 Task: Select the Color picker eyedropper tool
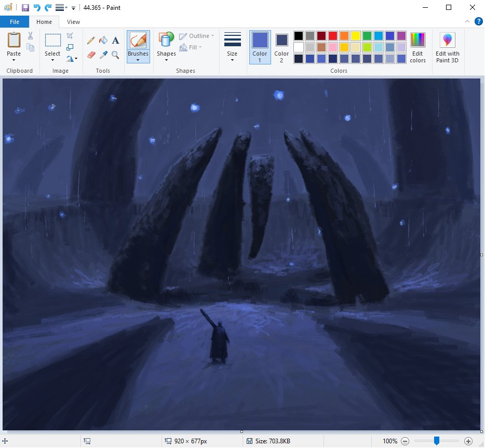pyautogui.click(x=103, y=55)
